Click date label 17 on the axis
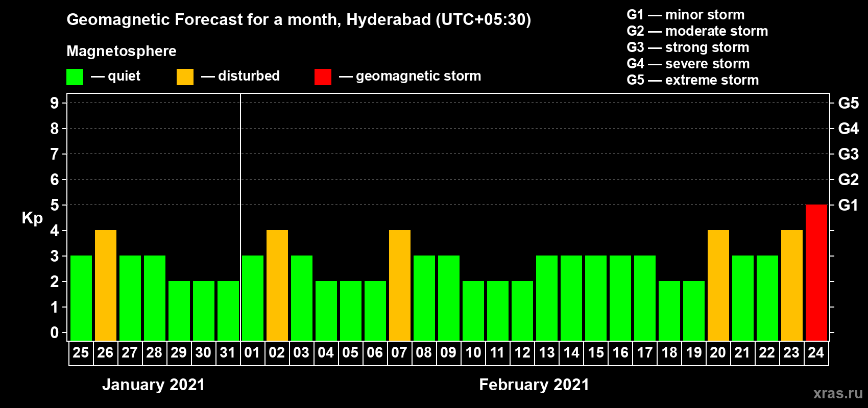Image resolution: width=868 pixels, height=408 pixels. (644, 353)
